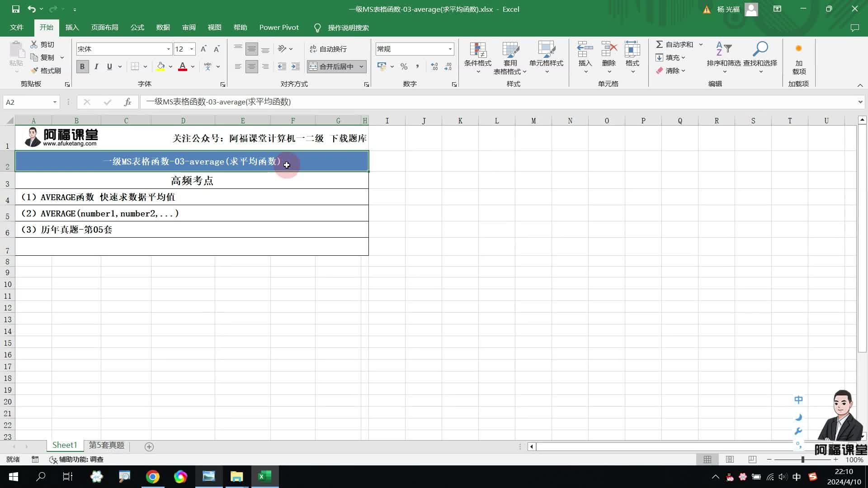Click the text orientation icon
This screenshot has height=488, width=868.
tap(282, 49)
